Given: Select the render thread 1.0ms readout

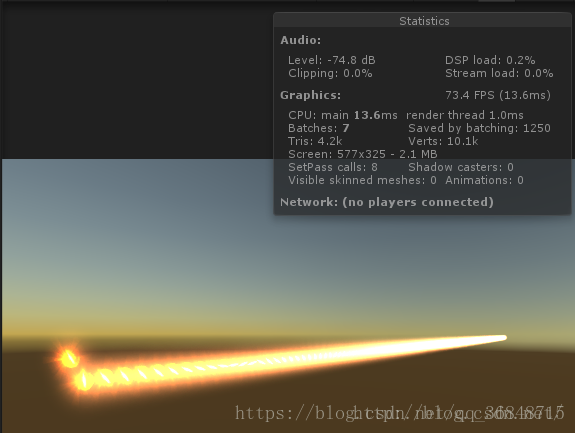Looking at the screenshot, I should coord(465,115).
